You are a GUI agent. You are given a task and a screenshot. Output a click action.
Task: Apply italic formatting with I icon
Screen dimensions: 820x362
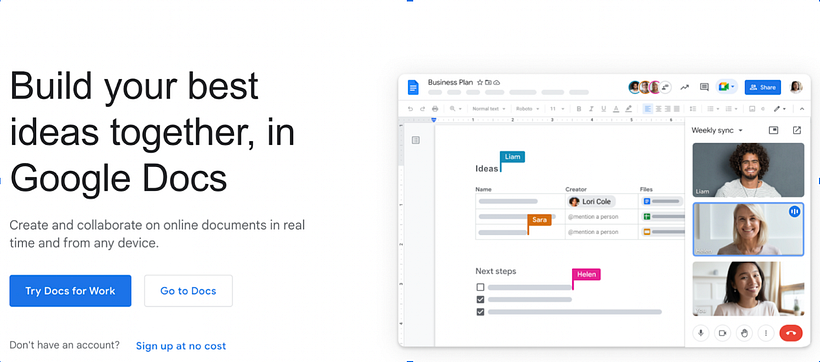pos(591,109)
